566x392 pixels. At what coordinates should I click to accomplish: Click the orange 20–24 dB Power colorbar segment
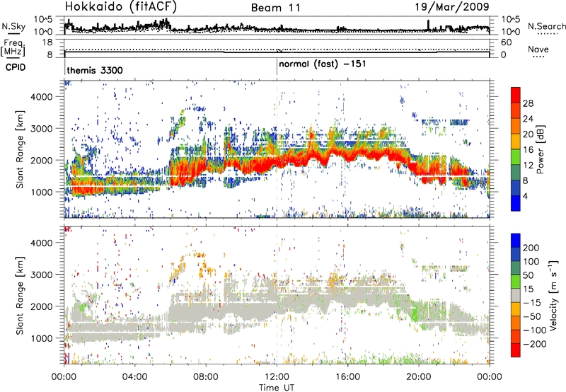click(x=516, y=127)
